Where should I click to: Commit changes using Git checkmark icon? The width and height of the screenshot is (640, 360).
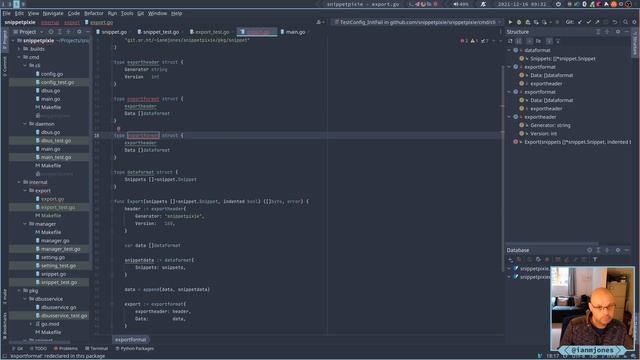click(588, 22)
